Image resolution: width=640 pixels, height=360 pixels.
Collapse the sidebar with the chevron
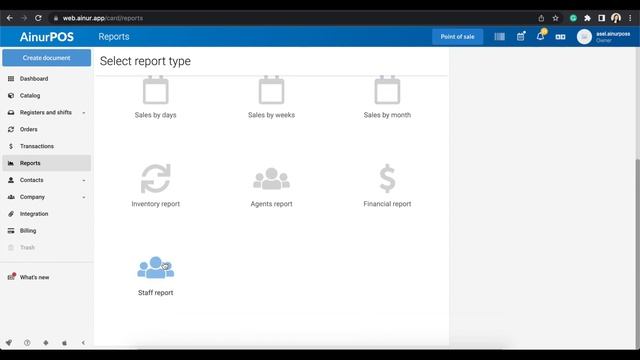tap(83, 343)
